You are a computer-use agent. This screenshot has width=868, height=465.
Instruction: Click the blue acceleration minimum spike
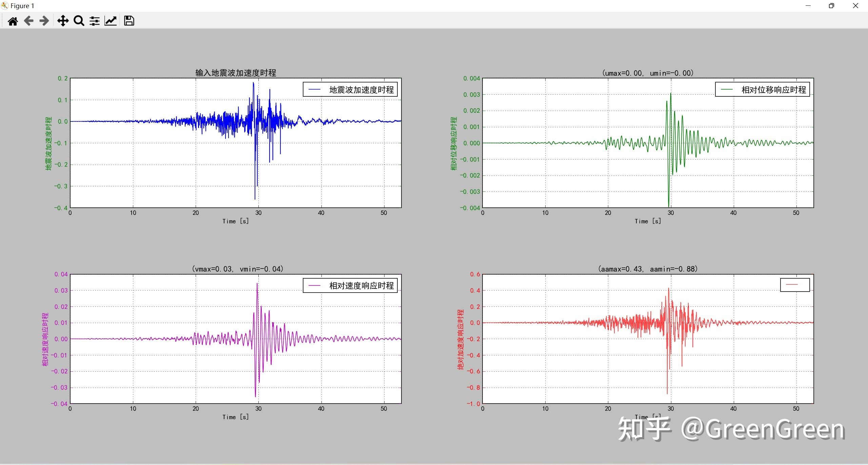pyautogui.click(x=255, y=198)
